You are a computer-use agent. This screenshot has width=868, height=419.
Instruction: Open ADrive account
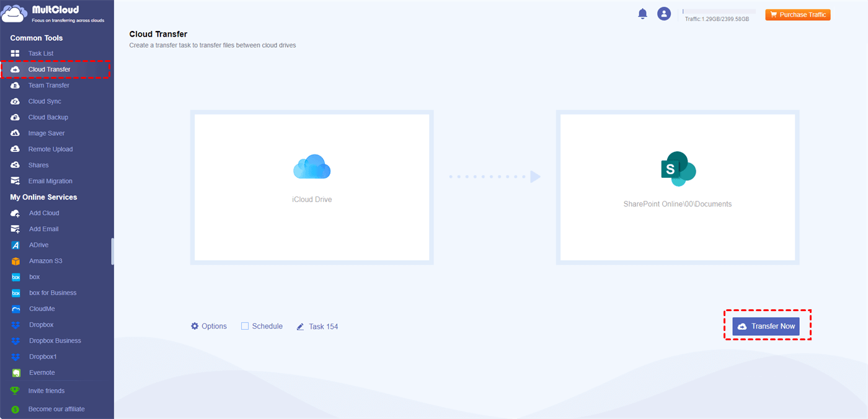(x=38, y=245)
